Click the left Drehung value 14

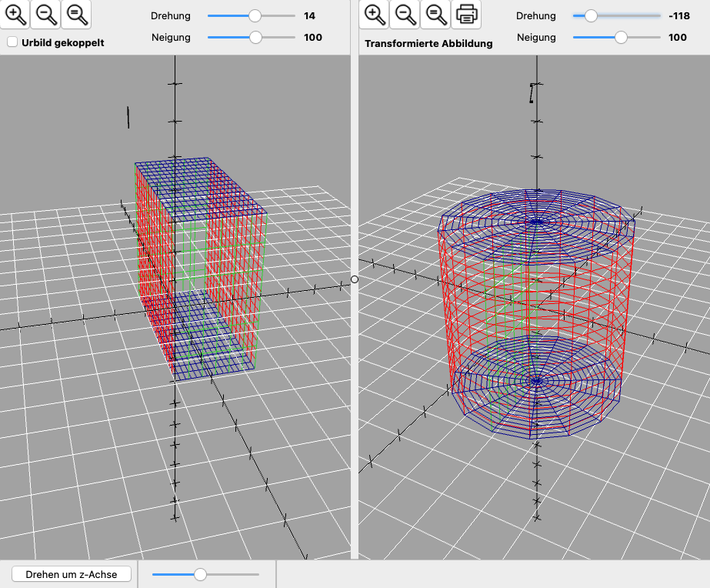pyautogui.click(x=310, y=15)
